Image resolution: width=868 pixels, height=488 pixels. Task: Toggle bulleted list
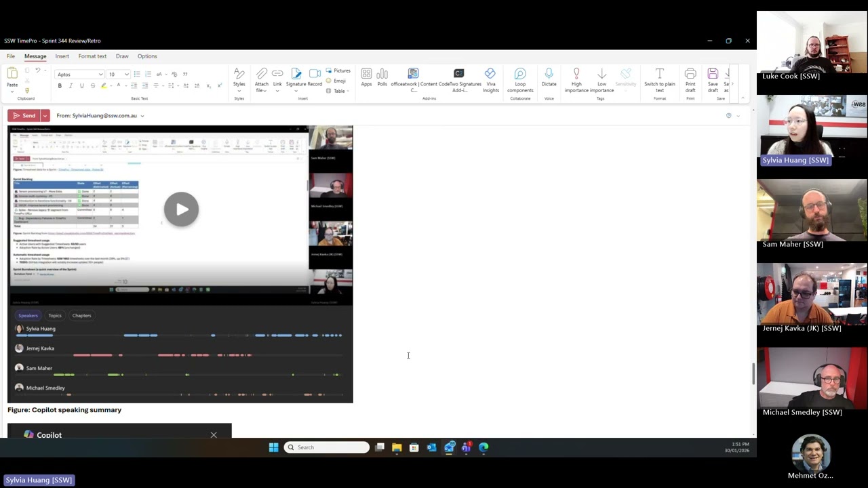point(136,74)
